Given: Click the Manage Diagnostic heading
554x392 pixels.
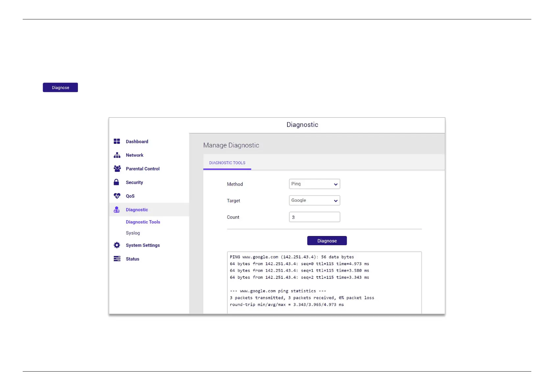Looking at the screenshot, I should tap(231, 145).
